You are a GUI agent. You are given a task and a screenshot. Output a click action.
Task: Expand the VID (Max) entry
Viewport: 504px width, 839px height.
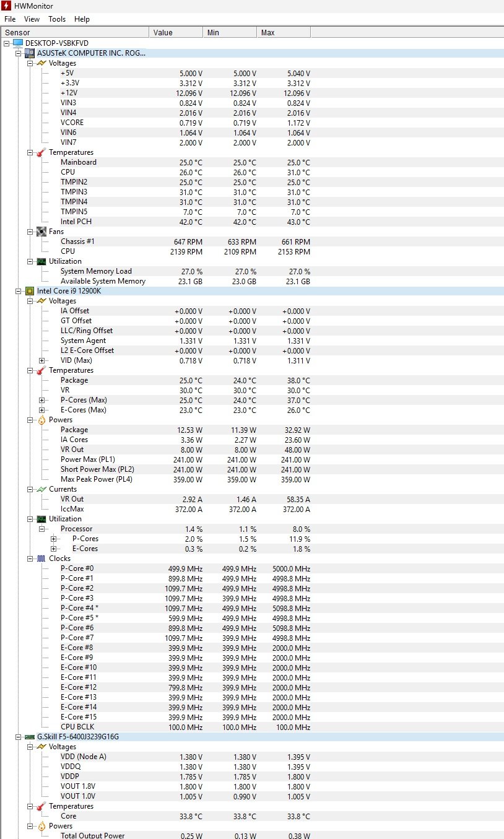pyautogui.click(x=42, y=360)
